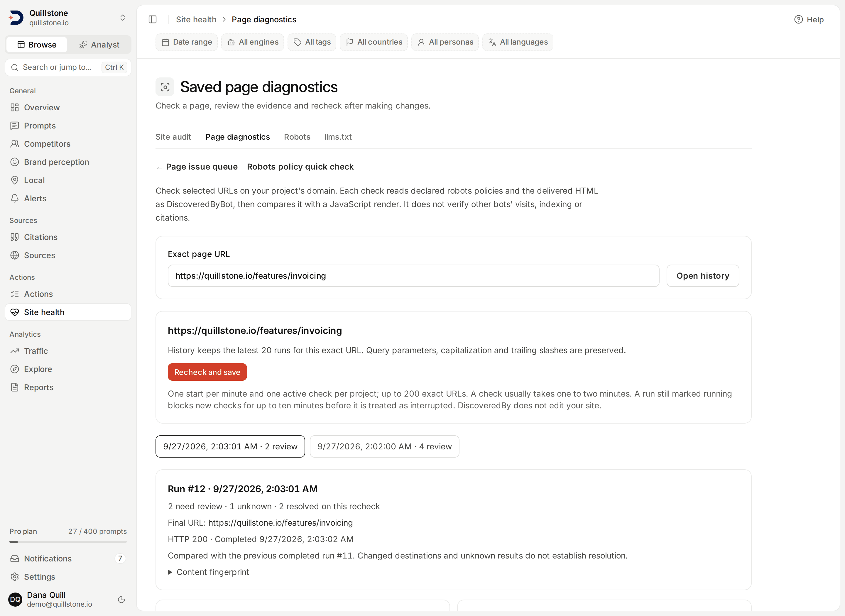Click the Recheck and save button

coord(207,372)
